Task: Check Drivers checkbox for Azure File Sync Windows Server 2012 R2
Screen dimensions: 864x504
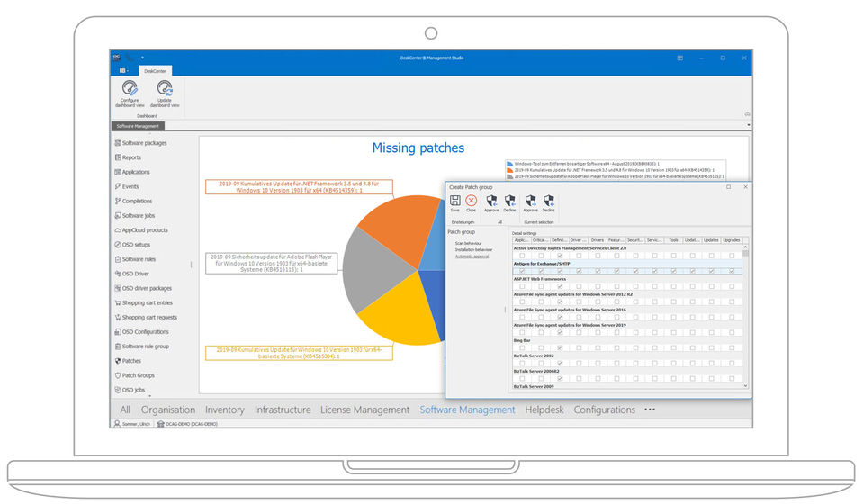Action: (598, 301)
